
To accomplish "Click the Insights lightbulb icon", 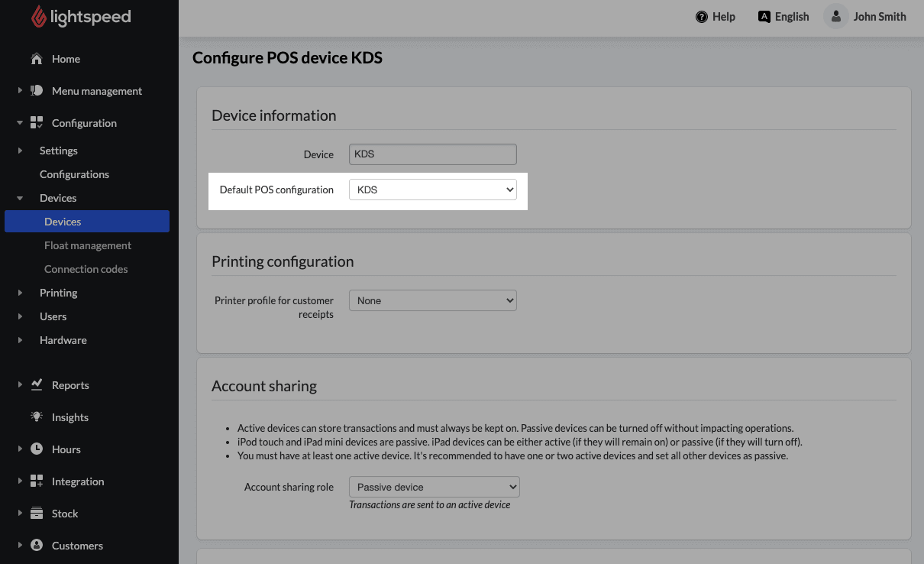I will click(37, 417).
